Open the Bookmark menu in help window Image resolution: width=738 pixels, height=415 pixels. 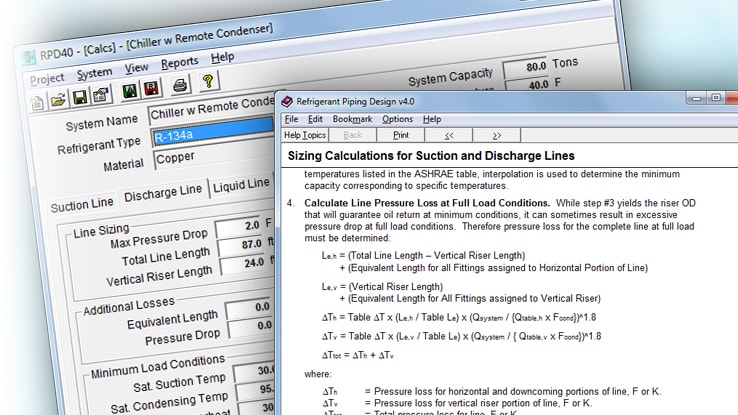[352, 119]
